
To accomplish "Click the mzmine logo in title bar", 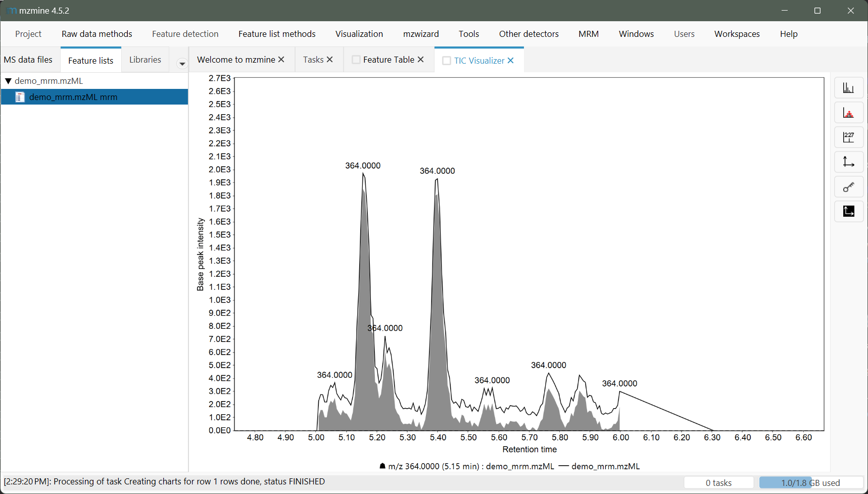I will 11,11.
